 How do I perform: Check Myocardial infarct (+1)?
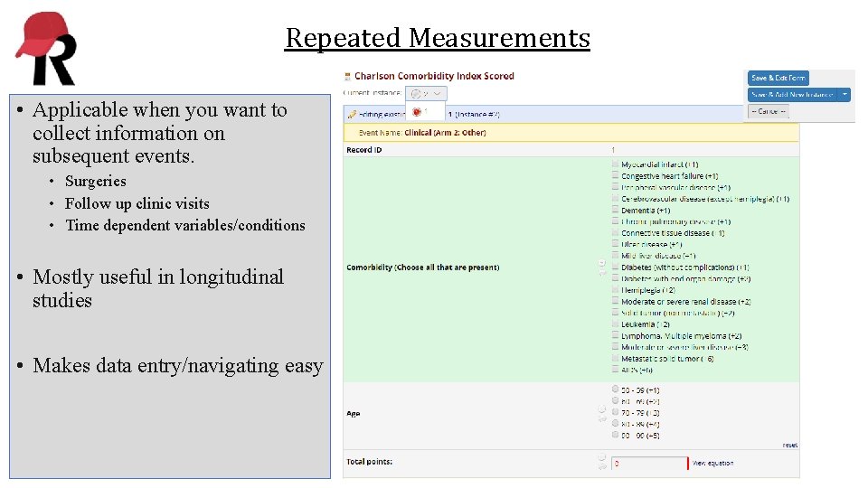coord(615,164)
